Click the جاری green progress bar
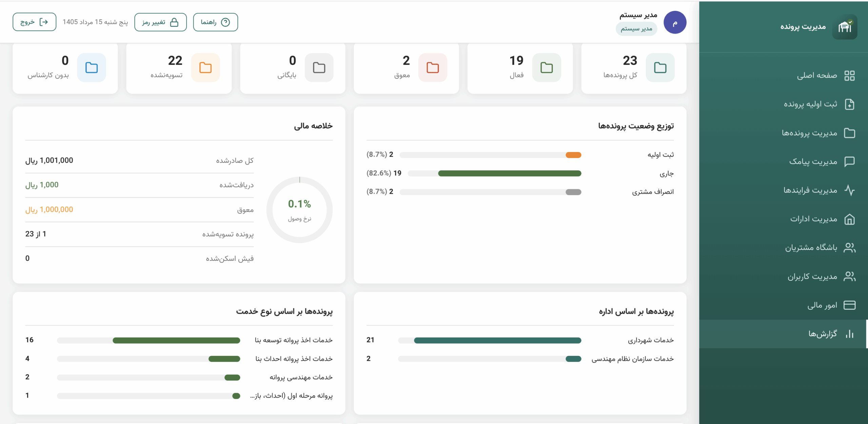The width and height of the screenshot is (868, 424). pyautogui.click(x=510, y=173)
